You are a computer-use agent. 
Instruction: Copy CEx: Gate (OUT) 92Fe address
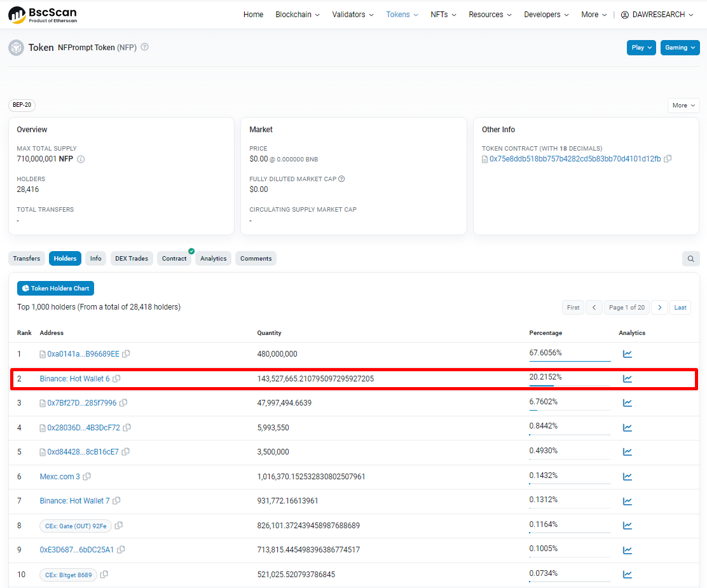pyautogui.click(x=119, y=526)
